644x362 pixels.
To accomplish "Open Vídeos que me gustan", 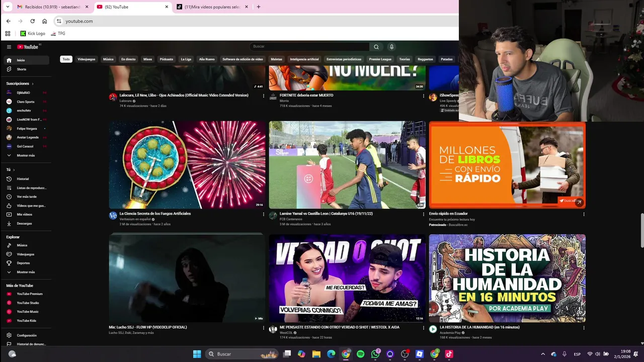I will tap(25, 206).
